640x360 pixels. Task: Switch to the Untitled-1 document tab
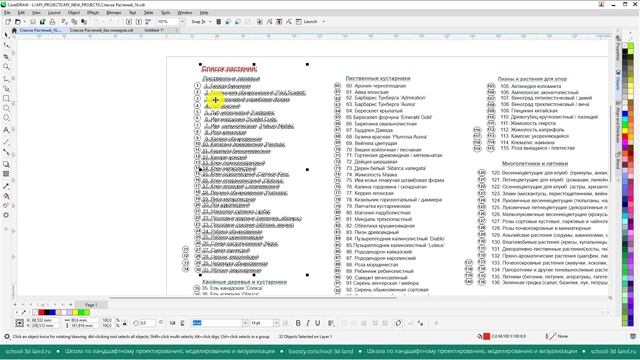[154, 30]
